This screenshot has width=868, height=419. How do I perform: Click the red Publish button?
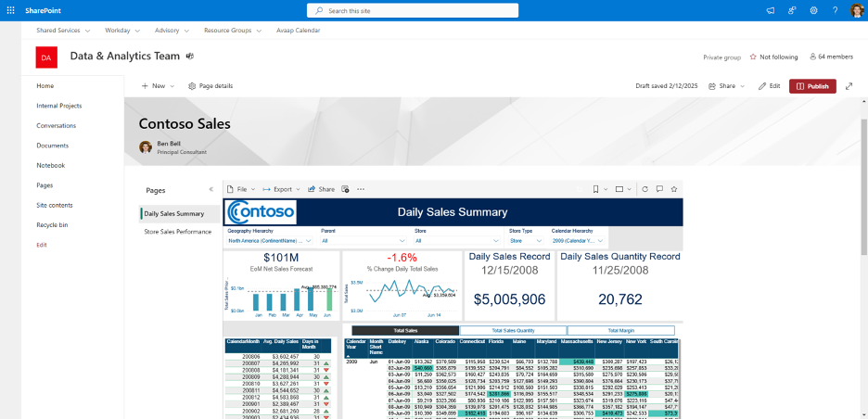(812, 86)
